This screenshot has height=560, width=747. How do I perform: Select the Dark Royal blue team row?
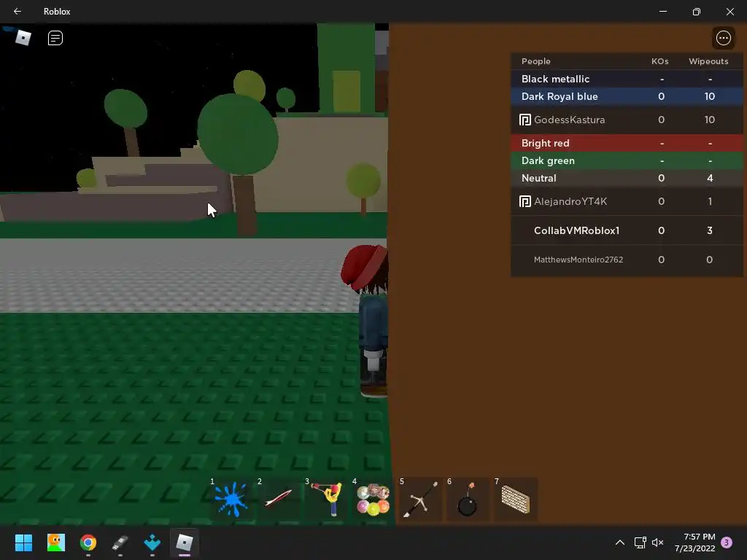pyautogui.click(x=627, y=96)
